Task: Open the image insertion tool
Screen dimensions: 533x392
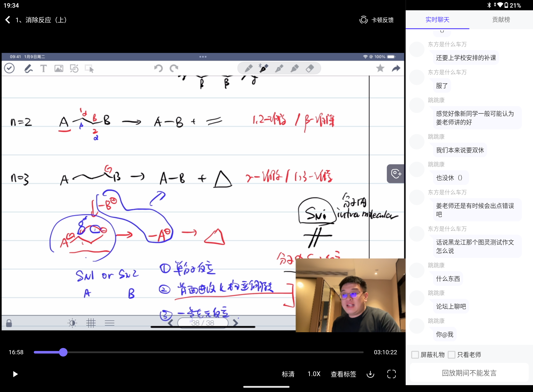Action: pyautogui.click(x=59, y=69)
